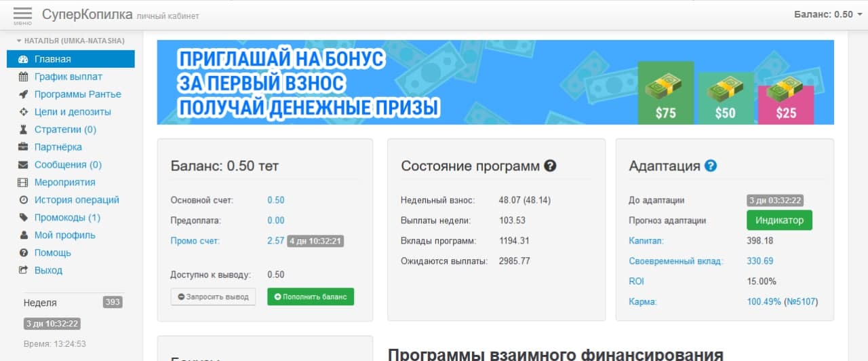This screenshot has width=868, height=361.
Task: Click the promotional bonus banner image
Action: [x=495, y=82]
